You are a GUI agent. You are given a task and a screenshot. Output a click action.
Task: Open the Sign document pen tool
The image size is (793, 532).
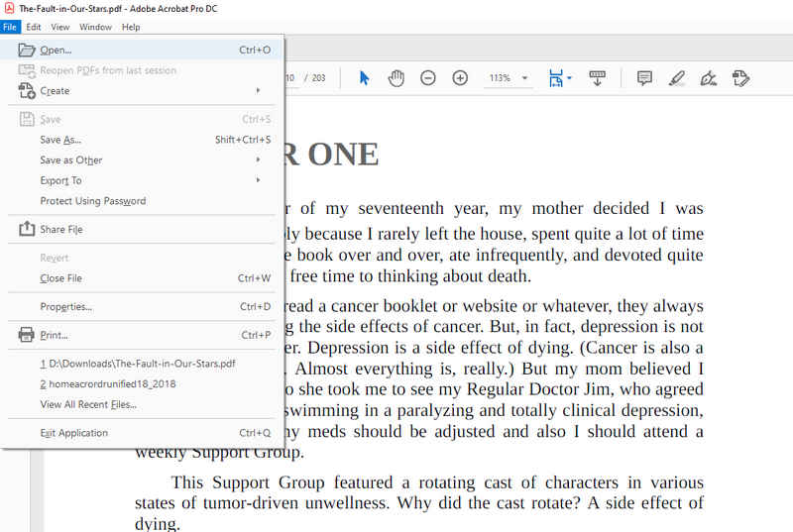[708, 78]
